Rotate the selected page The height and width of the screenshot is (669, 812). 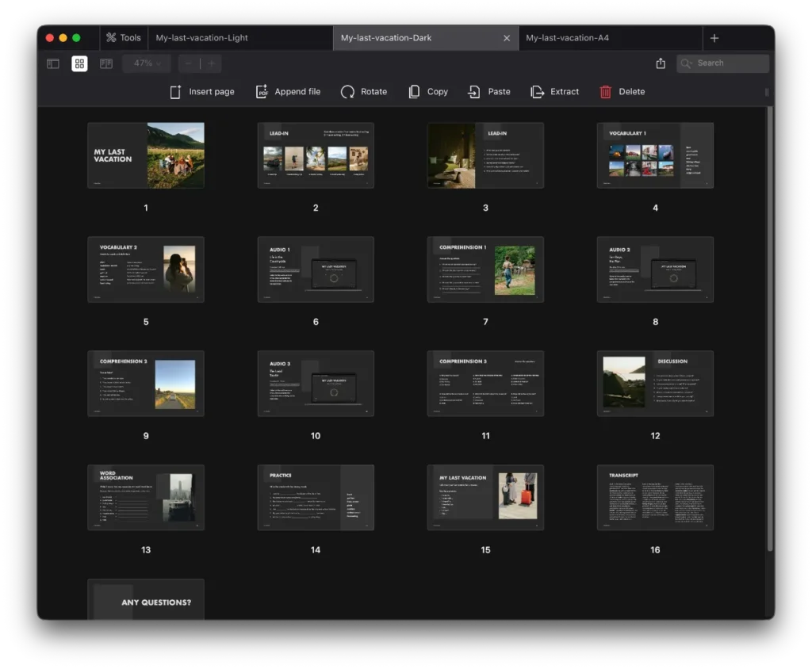(347, 92)
